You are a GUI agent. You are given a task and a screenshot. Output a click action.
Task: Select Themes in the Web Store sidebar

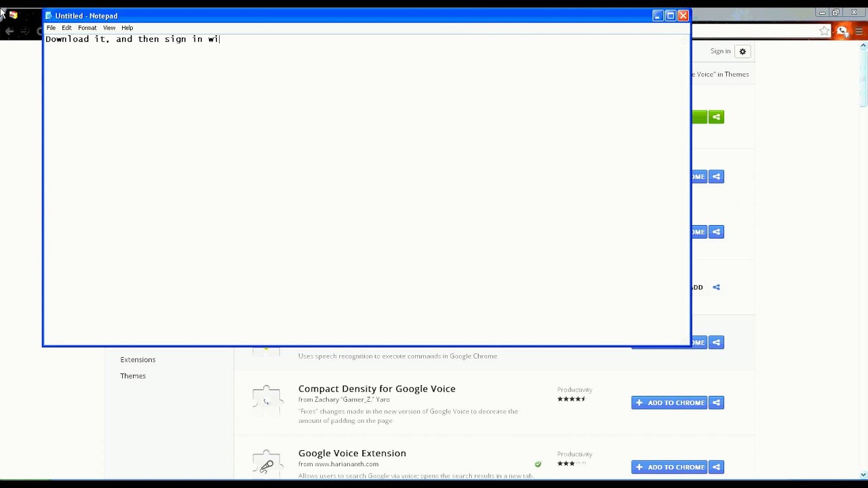pyautogui.click(x=133, y=376)
